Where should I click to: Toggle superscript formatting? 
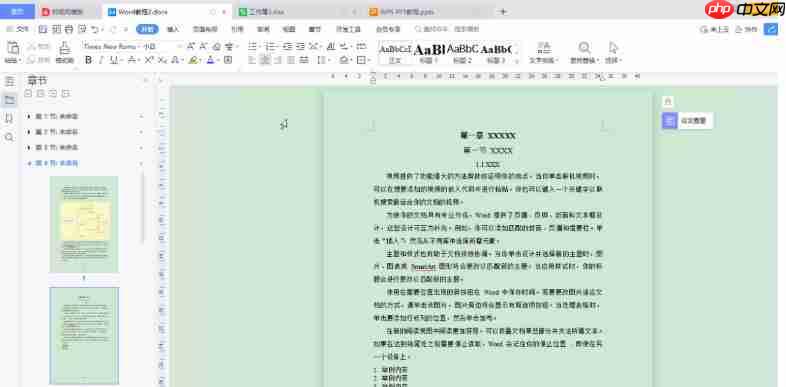pyautogui.click(x=149, y=61)
